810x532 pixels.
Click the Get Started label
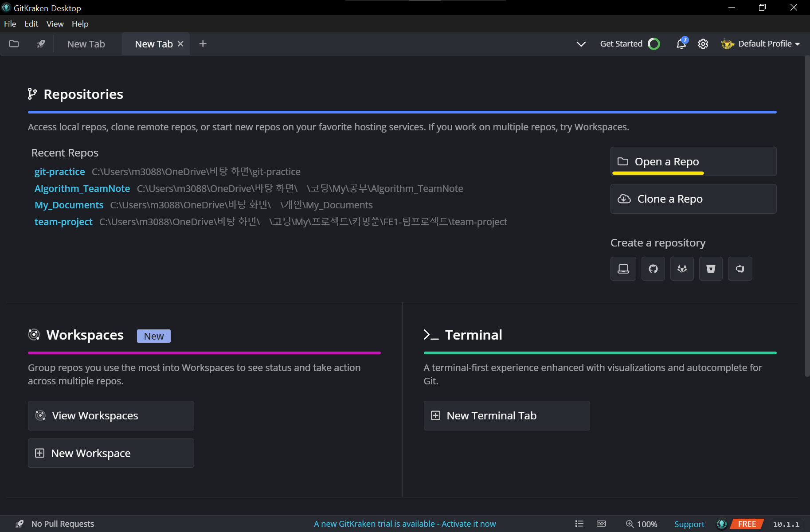click(621, 43)
